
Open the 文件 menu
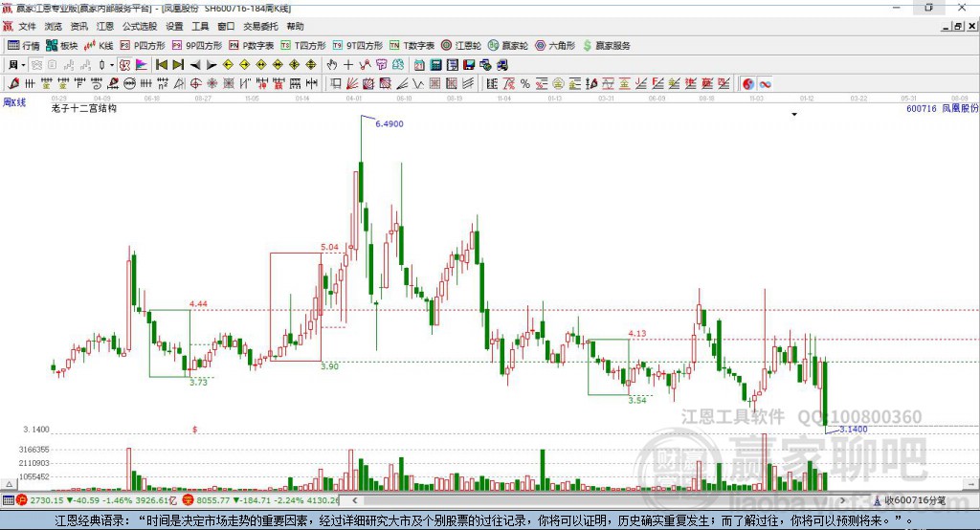(28, 26)
